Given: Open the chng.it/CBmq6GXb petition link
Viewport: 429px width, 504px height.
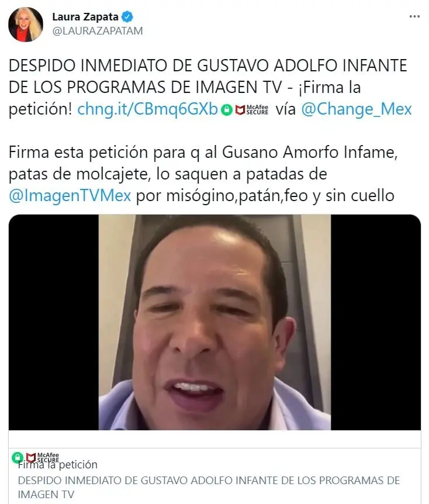Looking at the screenshot, I should [147, 109].
